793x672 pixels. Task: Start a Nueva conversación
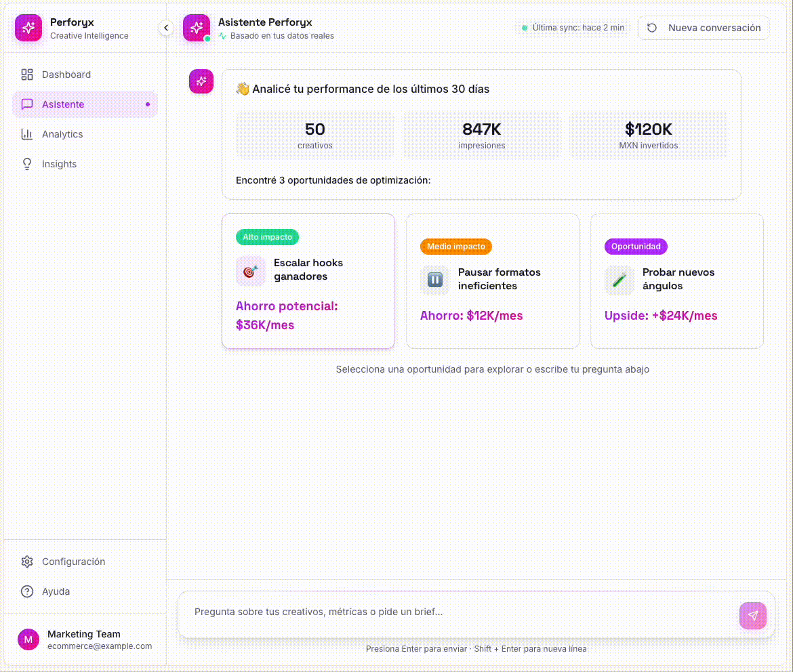[704, 28]
